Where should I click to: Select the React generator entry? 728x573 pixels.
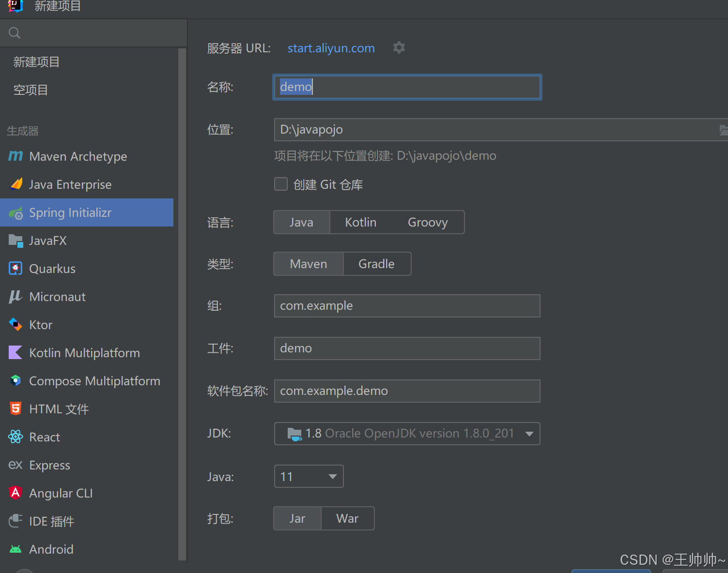point(87,437)
